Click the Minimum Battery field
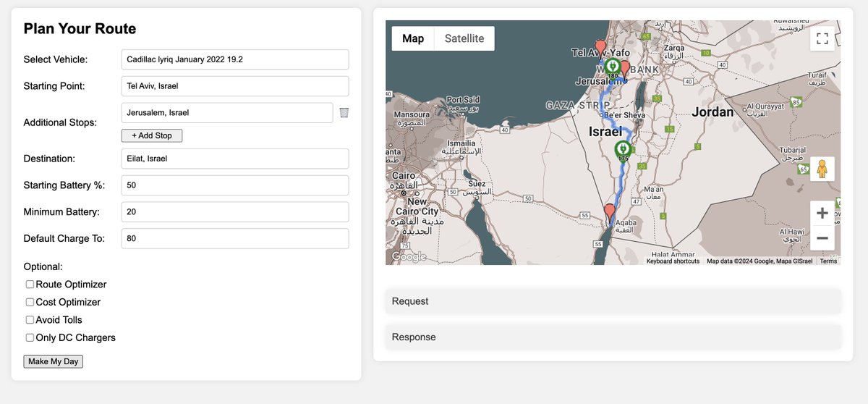 (x=235, y=212)
